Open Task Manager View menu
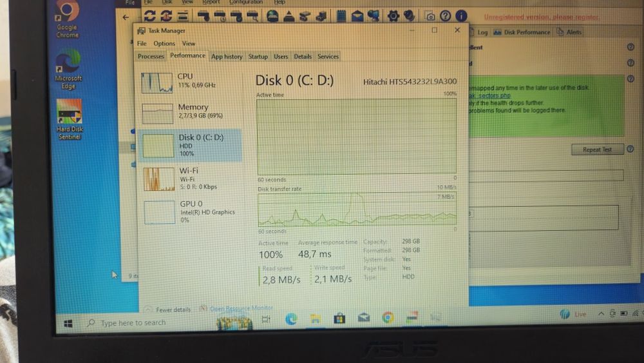The image size is (644, 363). pyautogui.click(x=189, y=44)
